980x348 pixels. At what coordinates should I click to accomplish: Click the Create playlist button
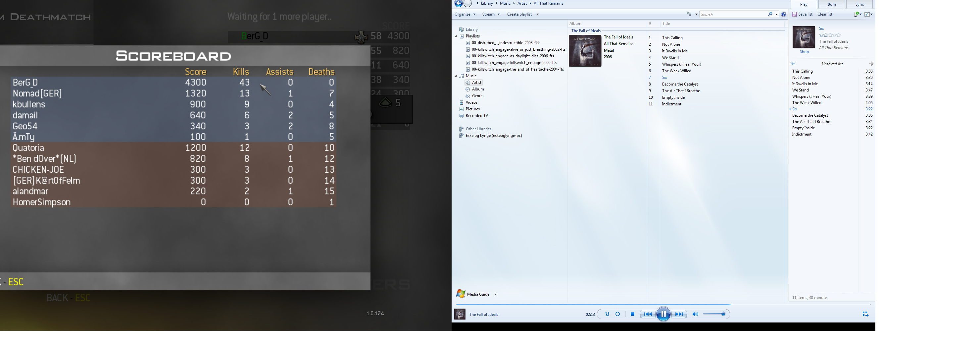tap(519, 15)
